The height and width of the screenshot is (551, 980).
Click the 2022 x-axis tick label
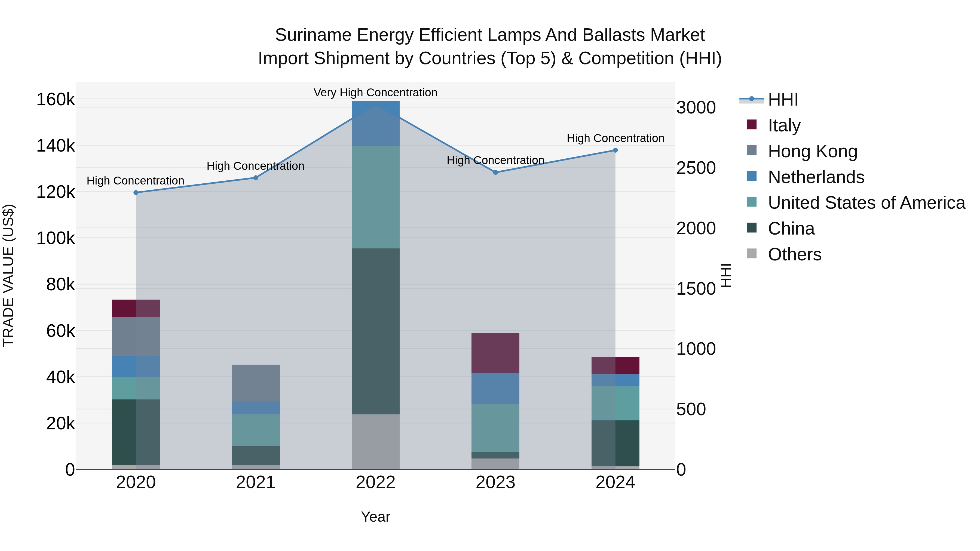coord(375,482)
